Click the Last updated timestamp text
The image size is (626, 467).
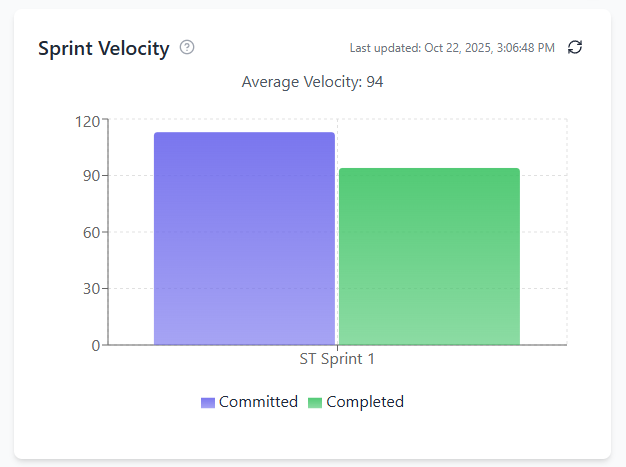[x=452, y=48]
